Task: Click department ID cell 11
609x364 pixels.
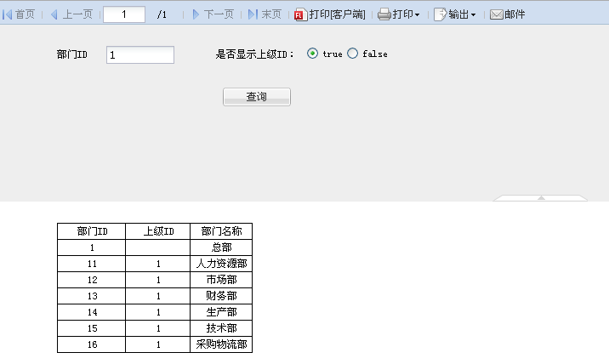Action: click(x=92, y=264)
